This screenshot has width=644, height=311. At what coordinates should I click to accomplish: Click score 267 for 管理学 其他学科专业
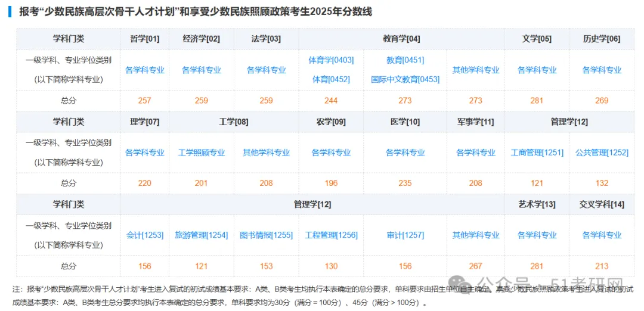[x=476, y=266]
